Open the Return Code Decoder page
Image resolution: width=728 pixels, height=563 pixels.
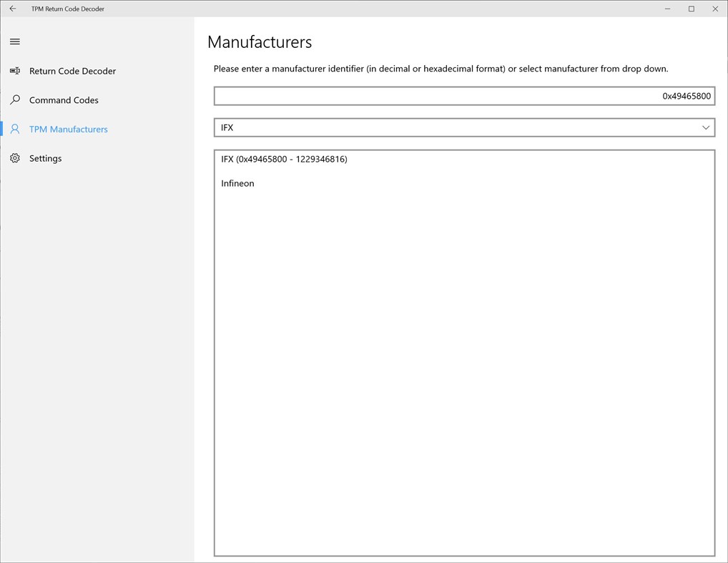coord(72,71)
